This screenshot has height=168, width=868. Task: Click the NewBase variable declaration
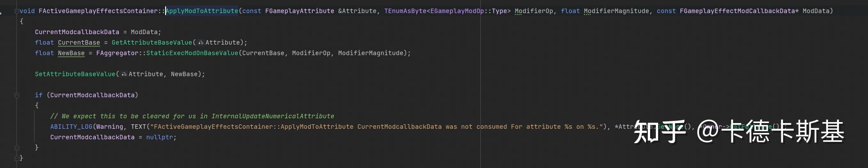(71, 53)
